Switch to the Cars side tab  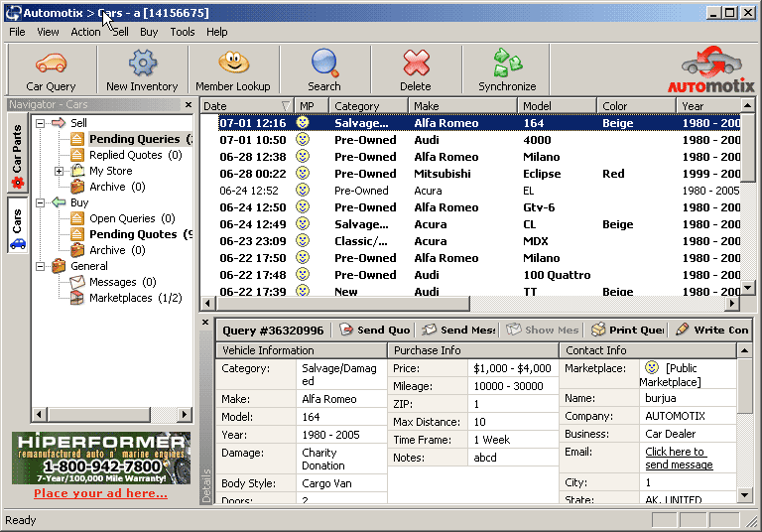click(x=17, y=227)
